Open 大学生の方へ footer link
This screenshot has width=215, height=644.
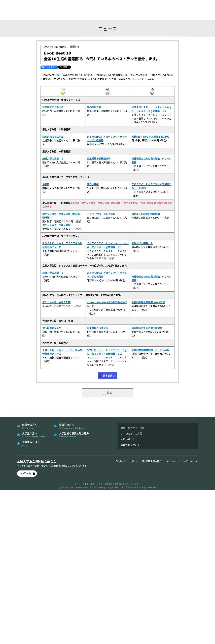(29, 434)
